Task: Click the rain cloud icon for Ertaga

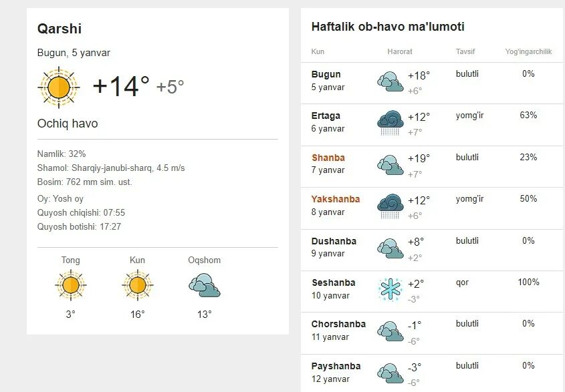Action: [x=390, y=123]
